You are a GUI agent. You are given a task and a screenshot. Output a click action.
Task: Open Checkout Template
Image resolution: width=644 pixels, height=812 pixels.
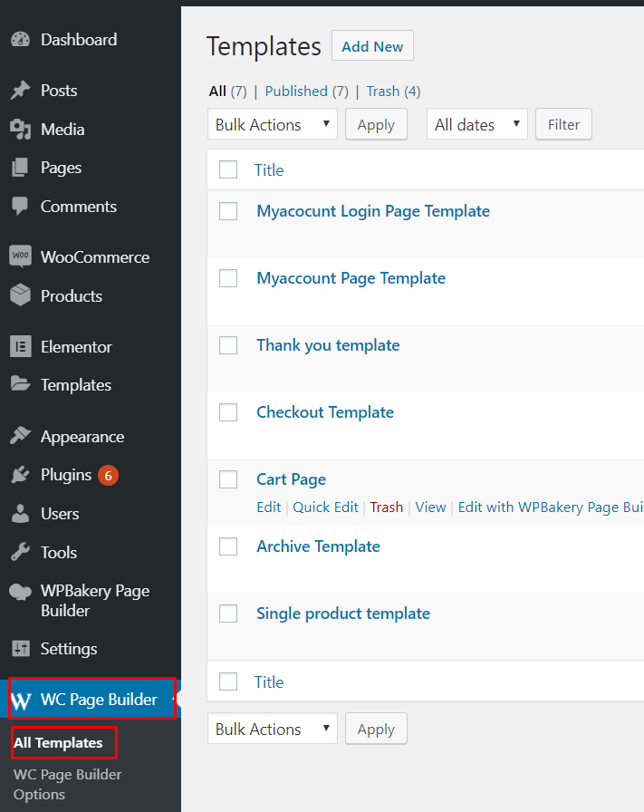tap(325, 412)
